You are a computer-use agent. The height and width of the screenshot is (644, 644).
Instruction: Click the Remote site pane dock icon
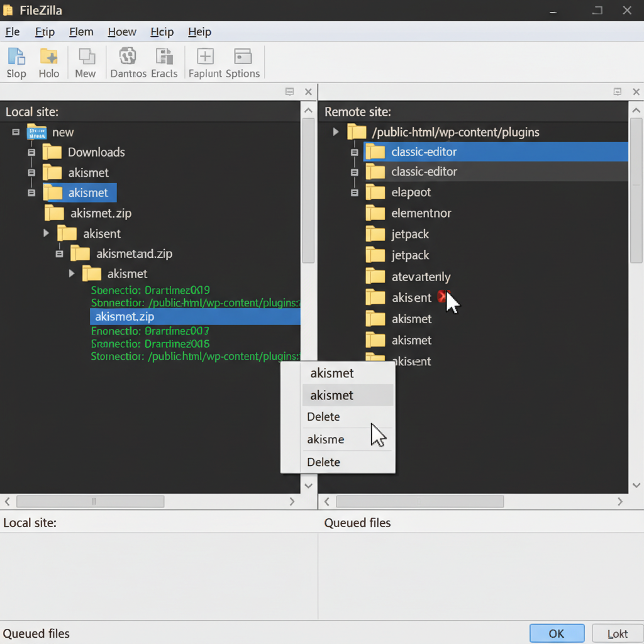click(x=618, y=92)
